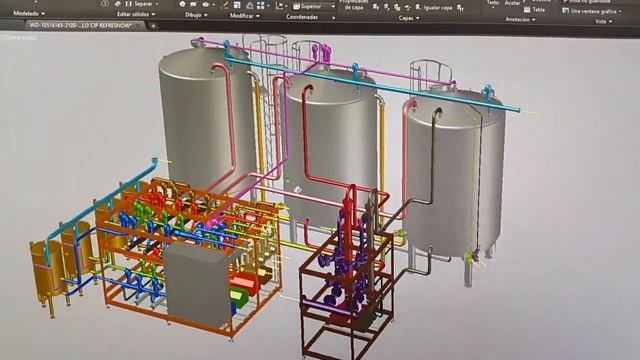Select the gray control cabinet in model
Viewport: 640px width, 360px height.
tap(197, 284)
